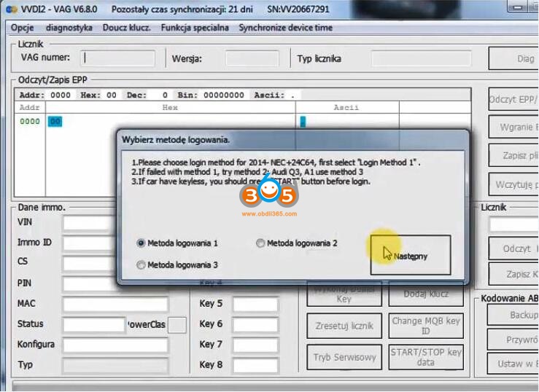Click the Typ input field

click(115, 366)
